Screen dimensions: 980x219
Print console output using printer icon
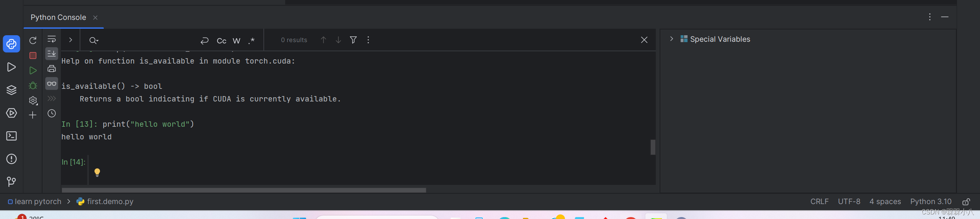52,69
